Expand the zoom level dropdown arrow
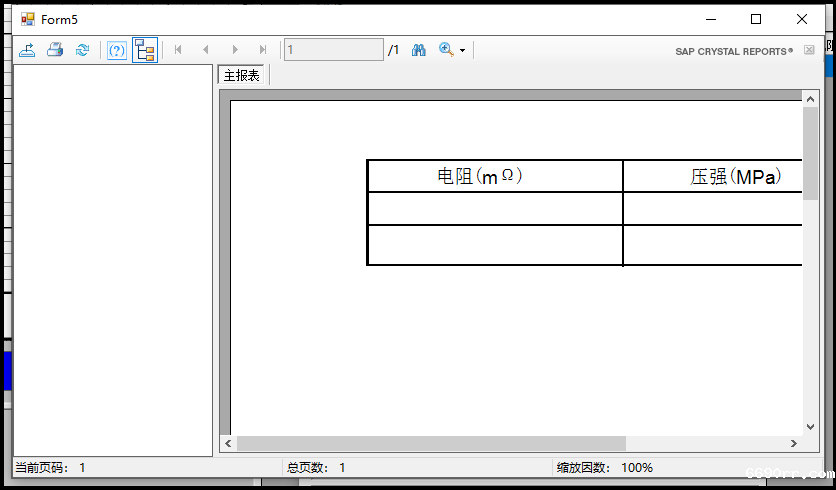The height and width of the screenshot is (490, 836). point(462,51)
